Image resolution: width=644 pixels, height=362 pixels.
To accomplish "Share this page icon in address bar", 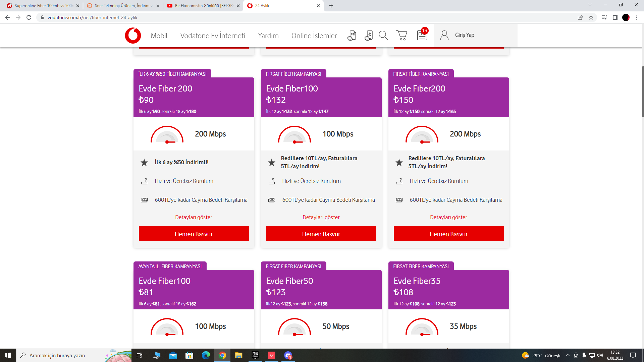I will click(x=580, y=17).
